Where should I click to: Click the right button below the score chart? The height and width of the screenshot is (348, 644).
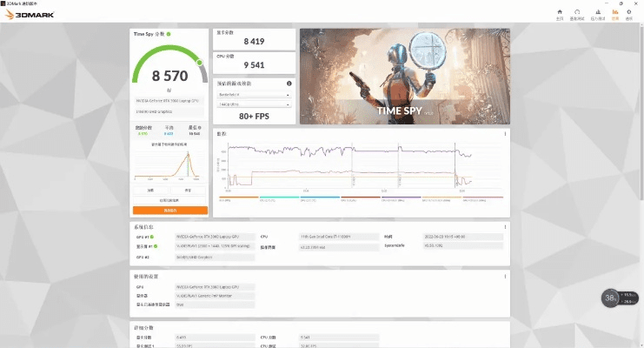pos(188,190)
